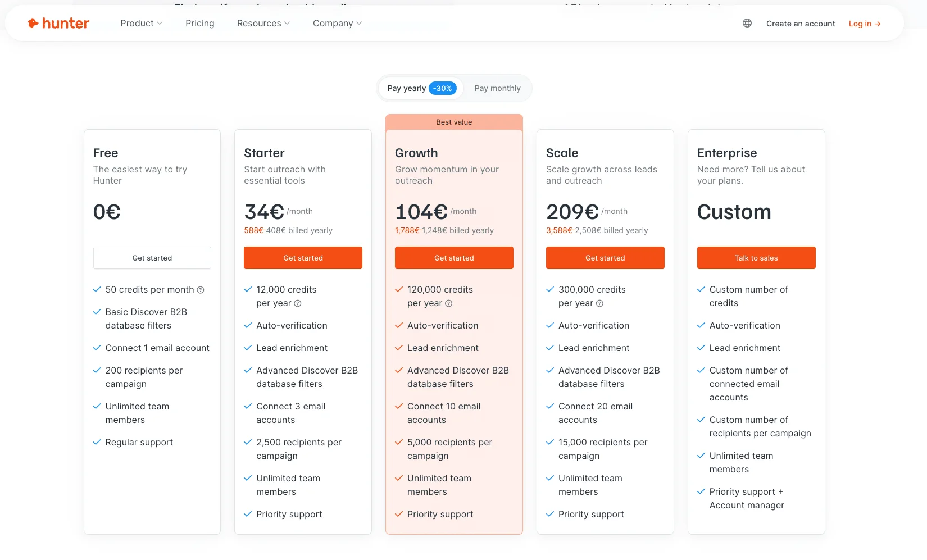Image resolution: width=927 pixels, height=560 pixels.
Task: Select Pay yearly billing option
Action: 421,88
